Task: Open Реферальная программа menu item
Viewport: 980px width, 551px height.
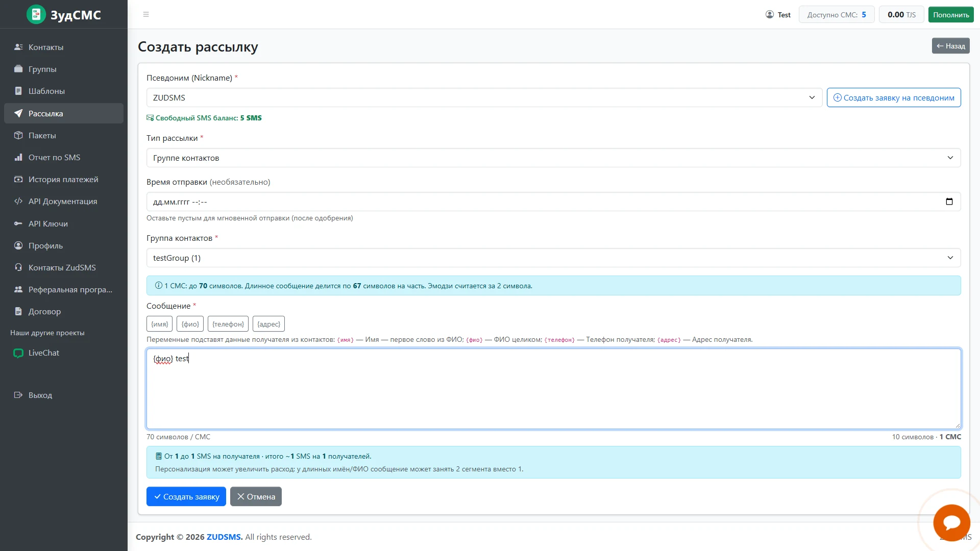Action: point(64,289)
